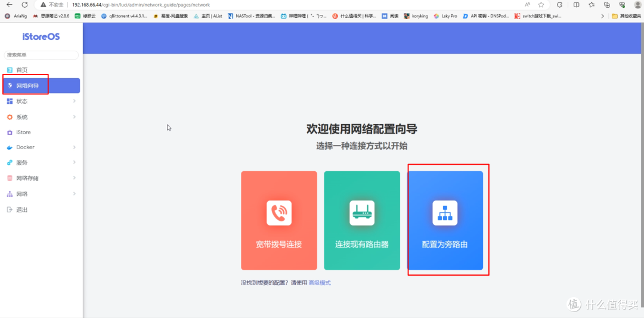This screenshot has width=644, height=318.
Task: Expand 网络 submenu arrow
Action: (75, 193)
